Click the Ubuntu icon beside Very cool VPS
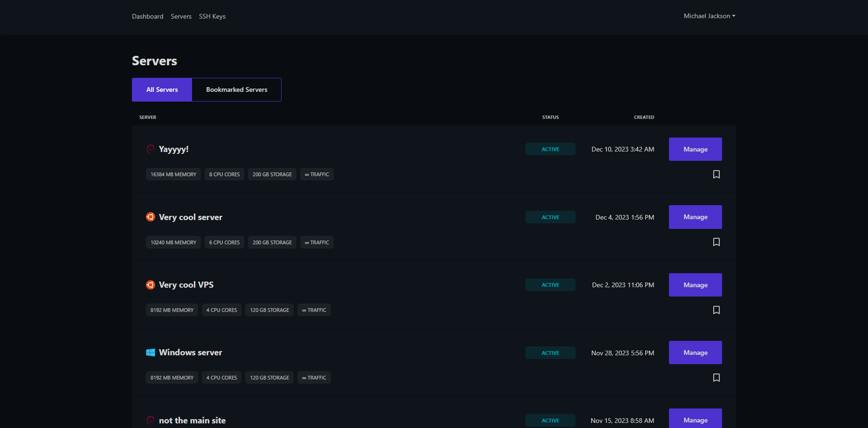 pyautogui.click(x=150, y=285)
